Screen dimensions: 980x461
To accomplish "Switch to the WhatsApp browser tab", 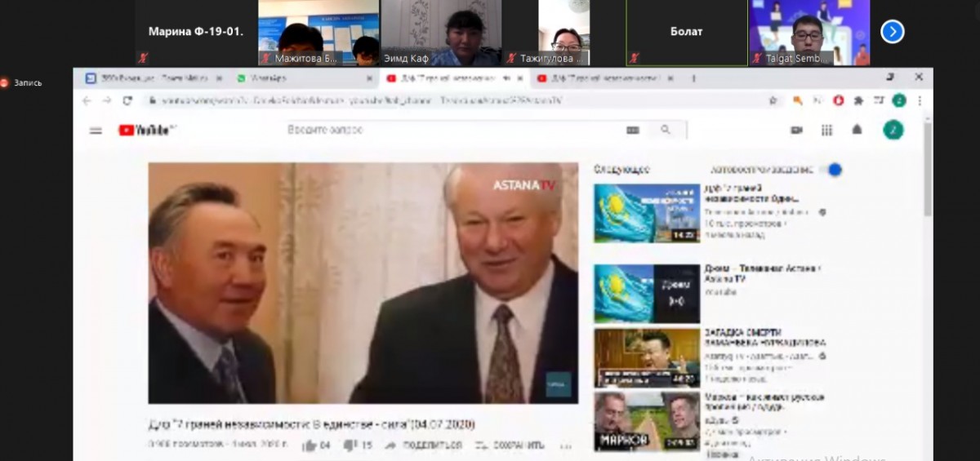I will point(269,78).
